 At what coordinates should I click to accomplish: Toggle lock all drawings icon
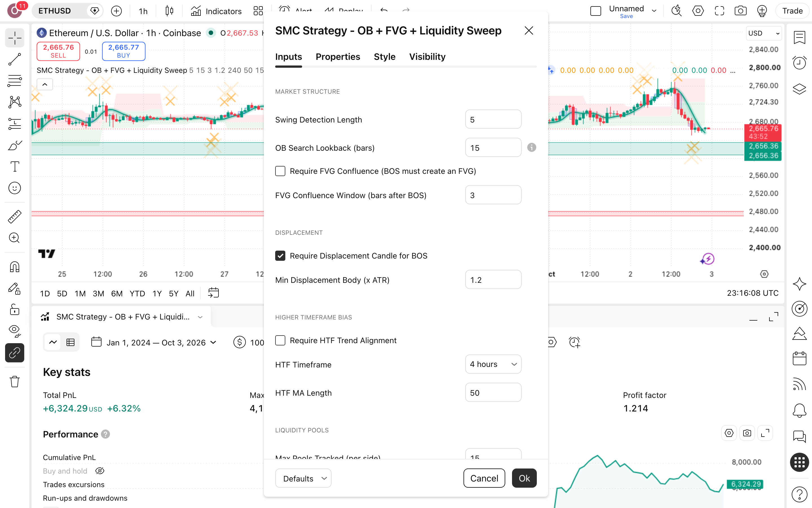14,309
